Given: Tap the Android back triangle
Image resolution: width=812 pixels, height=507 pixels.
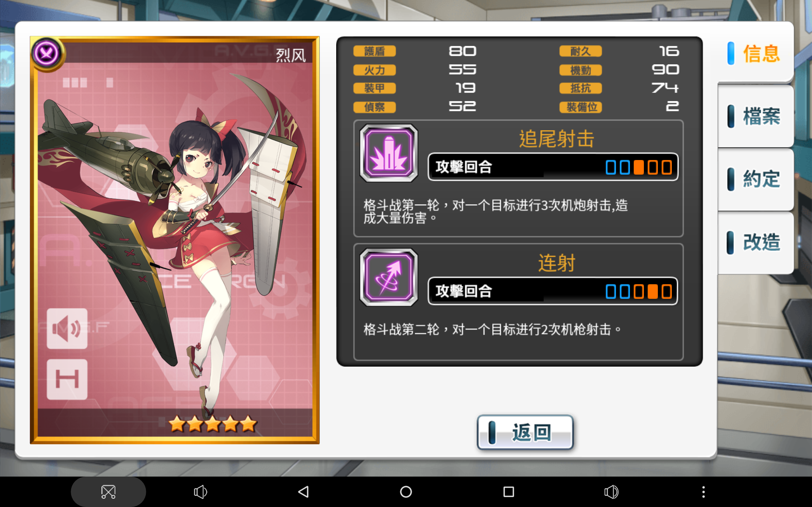Looking at the screenshot, I should [x=303, y=492].
